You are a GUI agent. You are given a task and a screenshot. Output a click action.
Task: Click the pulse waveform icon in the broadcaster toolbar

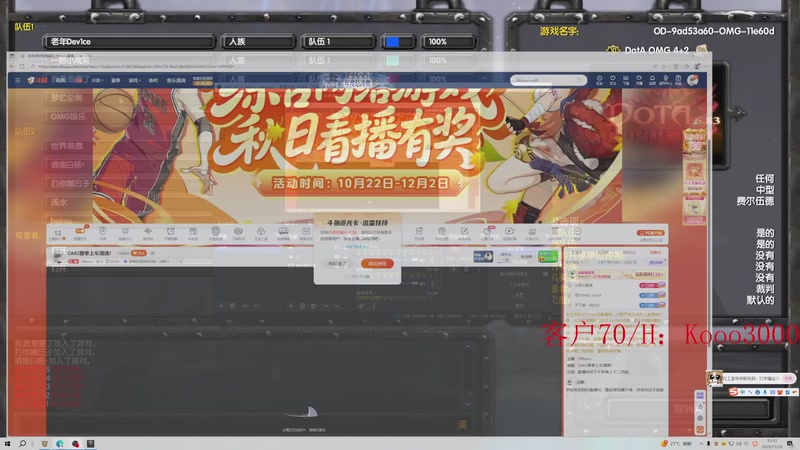(x=147, y=233)
